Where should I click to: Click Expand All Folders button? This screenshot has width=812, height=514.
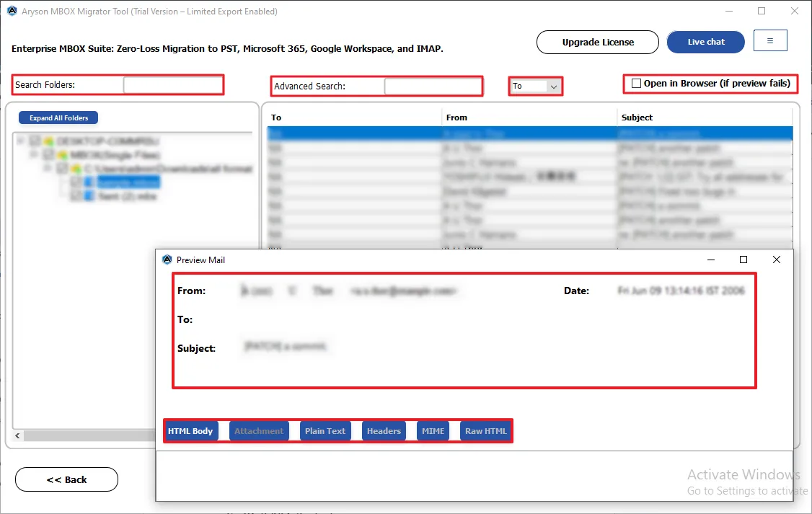58,118
